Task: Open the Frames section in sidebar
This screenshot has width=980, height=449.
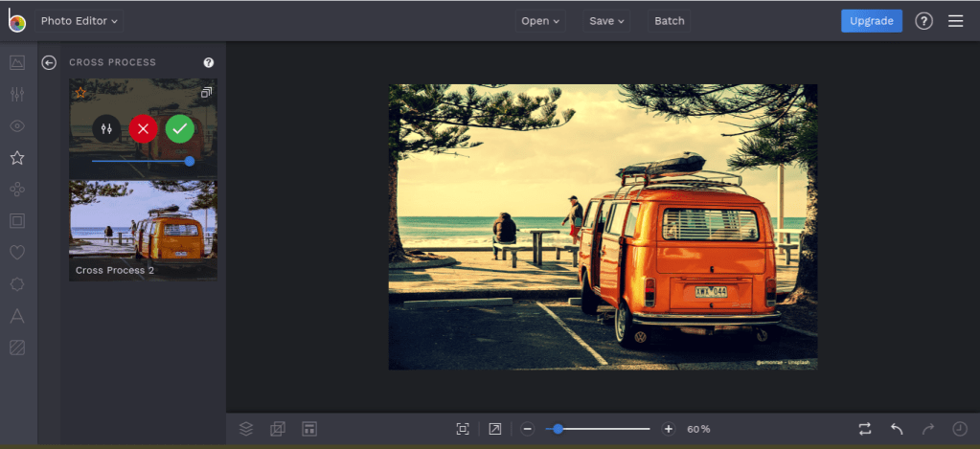Action: pos(17,221)
